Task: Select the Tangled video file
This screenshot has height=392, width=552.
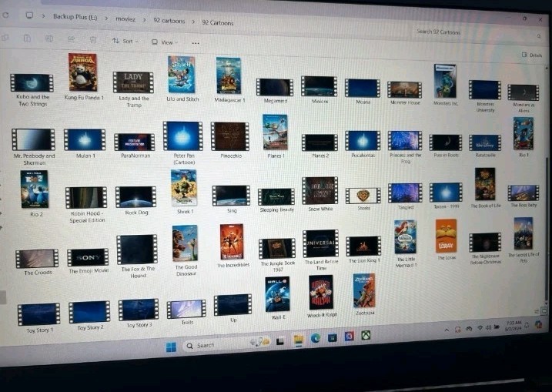Action: coord(405,193)
